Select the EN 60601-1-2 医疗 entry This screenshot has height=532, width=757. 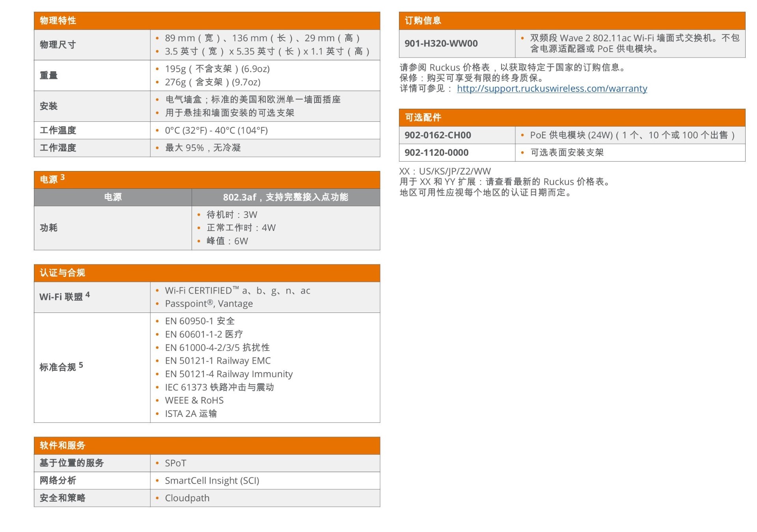(x=204, y=335)
